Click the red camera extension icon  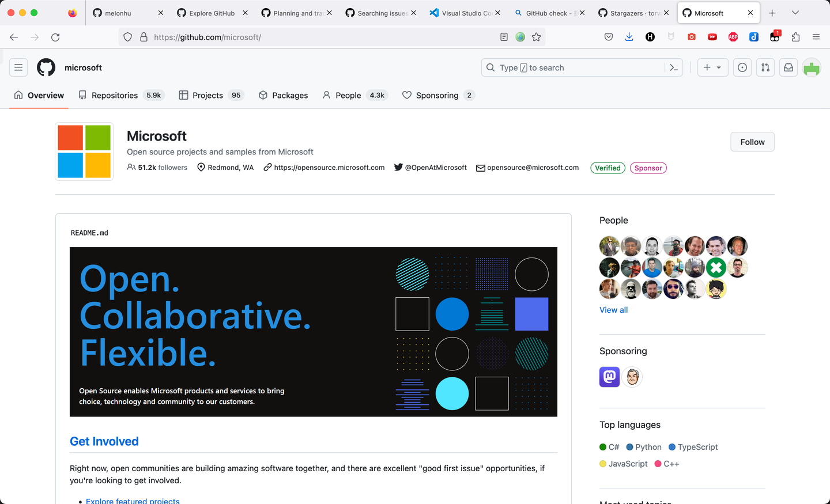pyautogui.click(x=692, y=37)
